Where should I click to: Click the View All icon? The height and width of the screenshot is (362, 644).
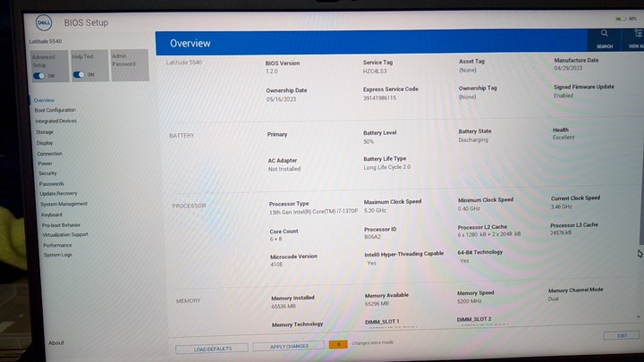pos(638,33)
